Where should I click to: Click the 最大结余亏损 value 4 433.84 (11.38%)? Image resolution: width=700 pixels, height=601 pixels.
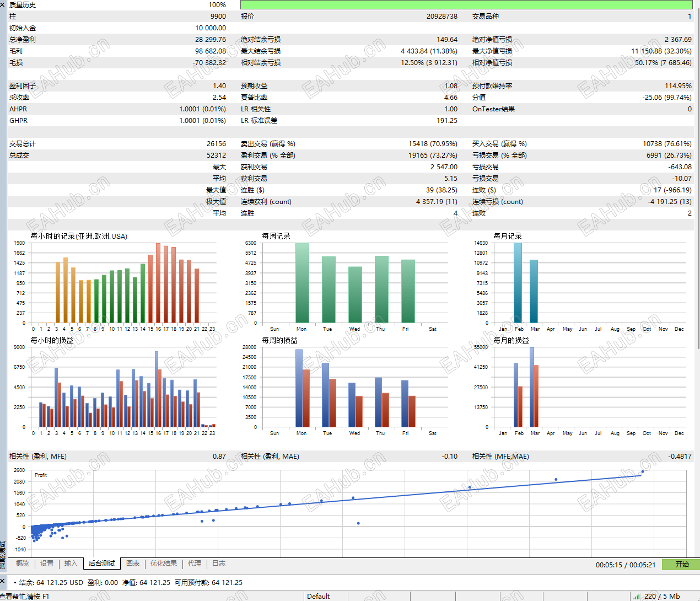point(429,51)
